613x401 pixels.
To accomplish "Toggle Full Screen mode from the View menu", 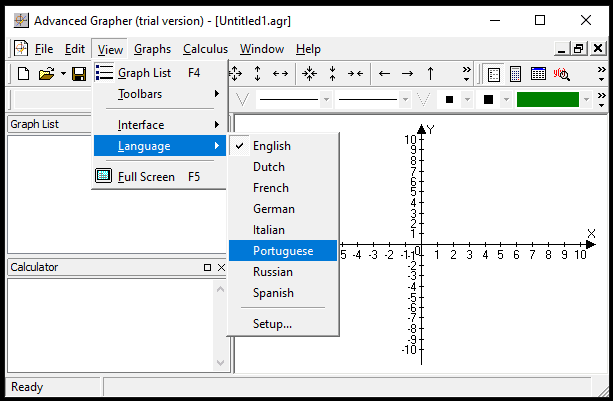I will point(146,177).
